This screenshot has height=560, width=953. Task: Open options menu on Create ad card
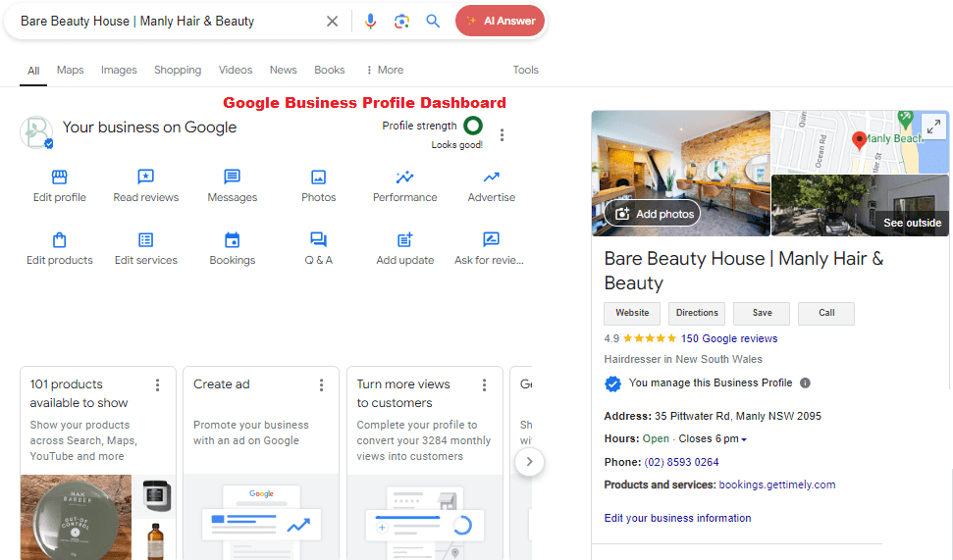(322, 385)
